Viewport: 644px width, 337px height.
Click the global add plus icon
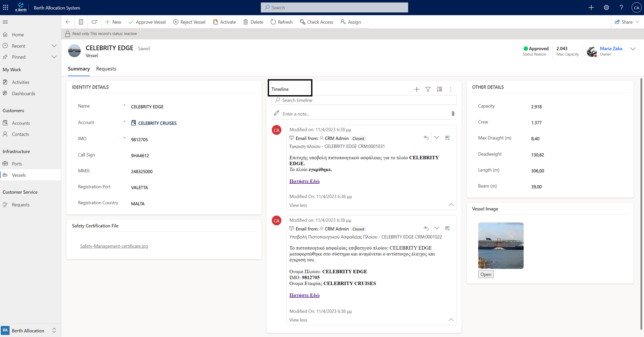(591, 7)
